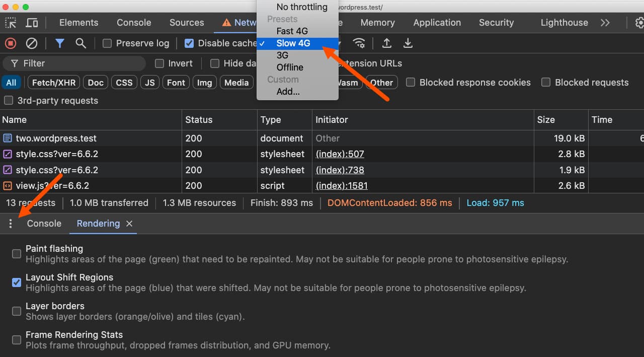Choose Slow 4G throttling preset
This screenshot has height=357, width=644.
[x=297, y=43]
